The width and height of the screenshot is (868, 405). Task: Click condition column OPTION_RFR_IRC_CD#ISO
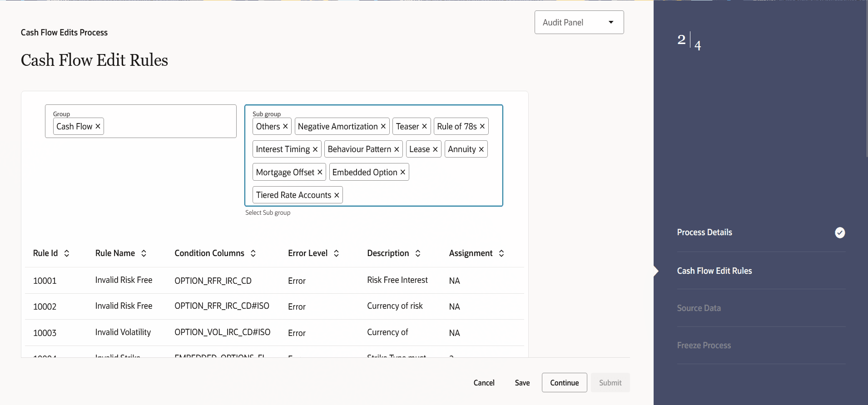[222, 306]
